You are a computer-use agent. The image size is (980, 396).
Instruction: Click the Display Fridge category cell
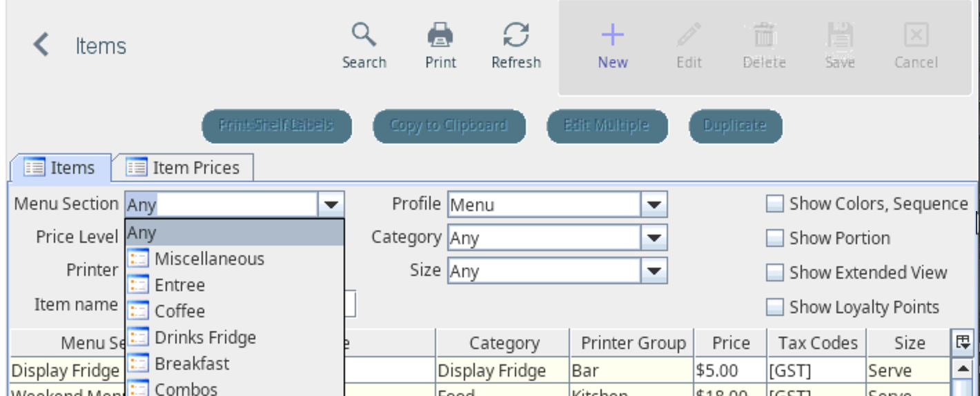click(x=503, y=370)
